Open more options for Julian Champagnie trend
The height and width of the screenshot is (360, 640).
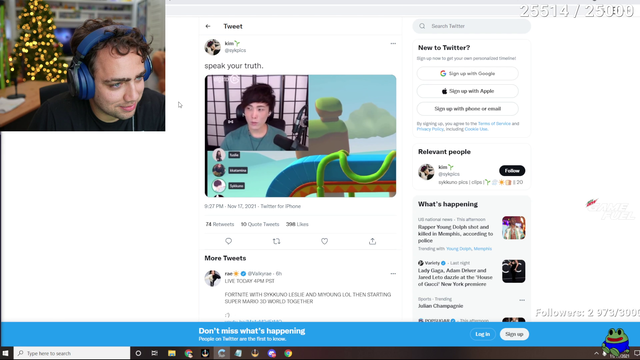pos(522,300)
